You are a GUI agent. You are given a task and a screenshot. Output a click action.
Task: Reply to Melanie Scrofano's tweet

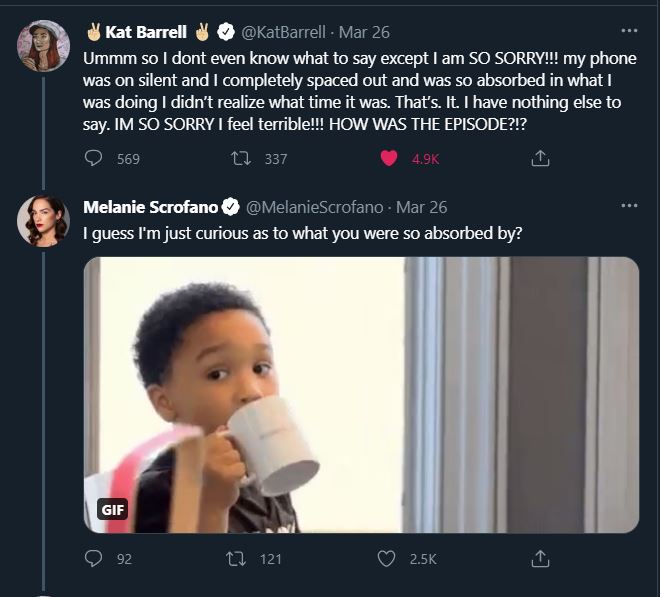point(94,559)
